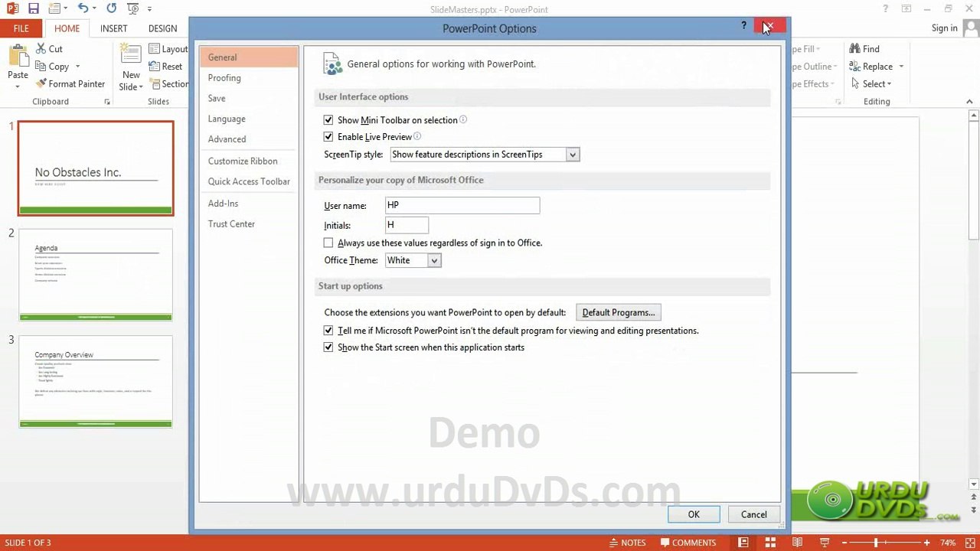The width and height of the screenshot is (980, 551).
Task: Uncheck Enable Live Preview
Action: click(328, 137)
